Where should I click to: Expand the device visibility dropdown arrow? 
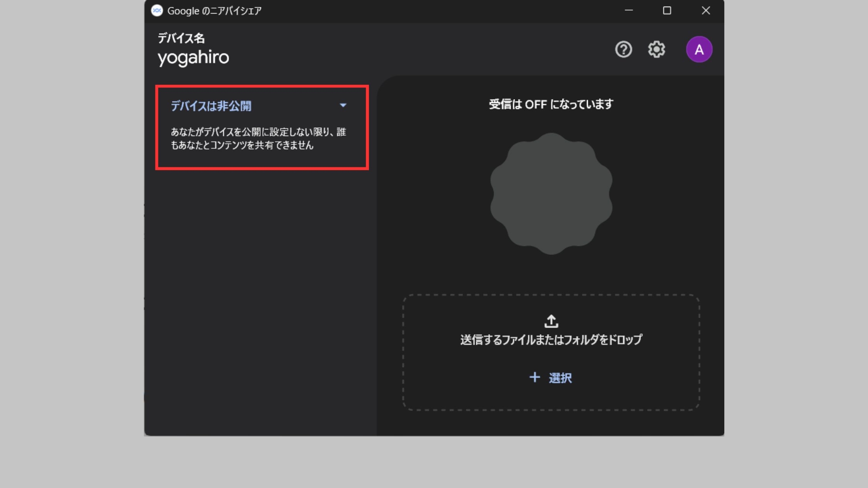pos(343,105)
